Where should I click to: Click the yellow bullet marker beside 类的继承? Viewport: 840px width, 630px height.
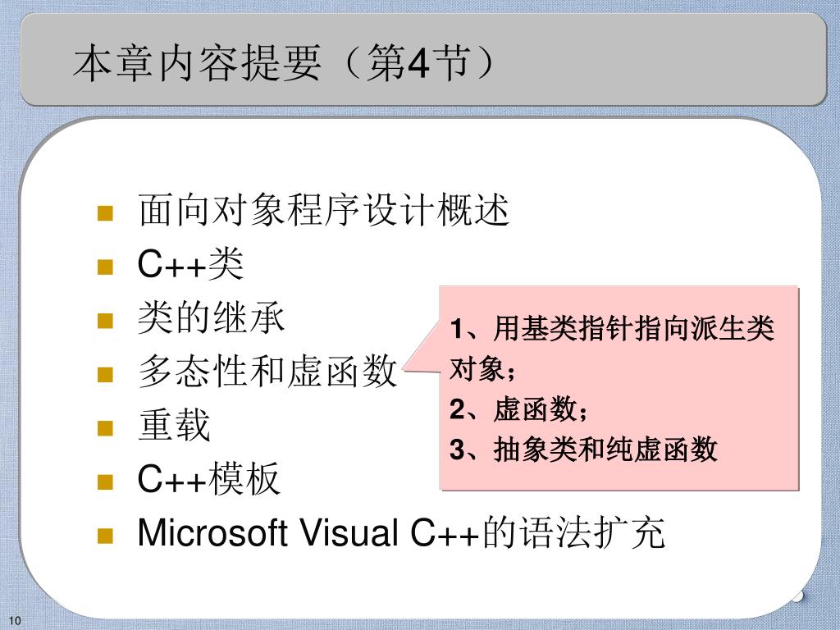106,321
